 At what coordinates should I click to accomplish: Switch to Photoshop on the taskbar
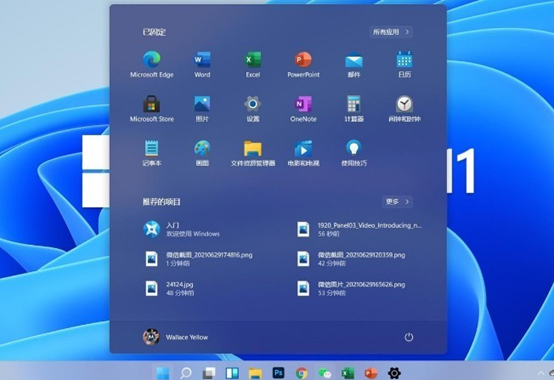click(x=278, y=373)
